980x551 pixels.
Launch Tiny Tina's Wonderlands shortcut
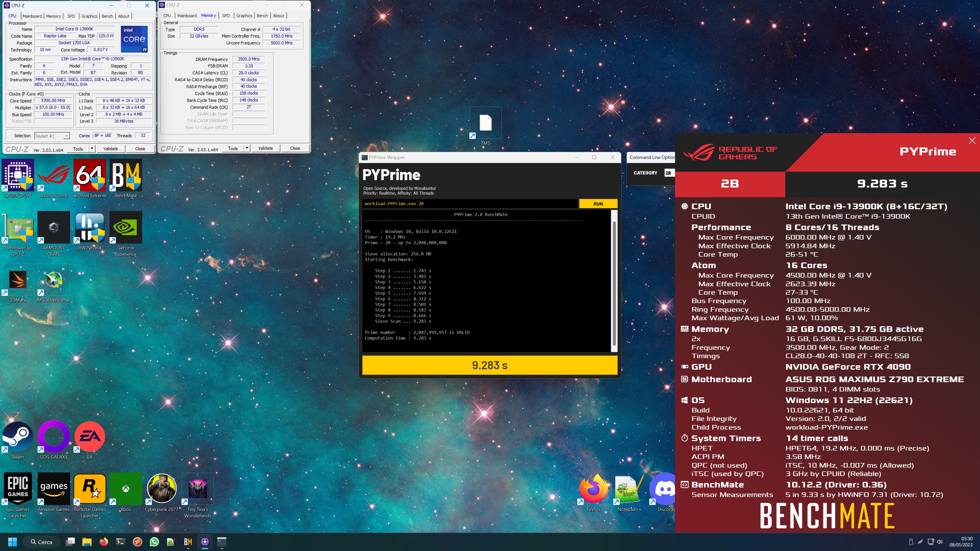pos(198,495)
